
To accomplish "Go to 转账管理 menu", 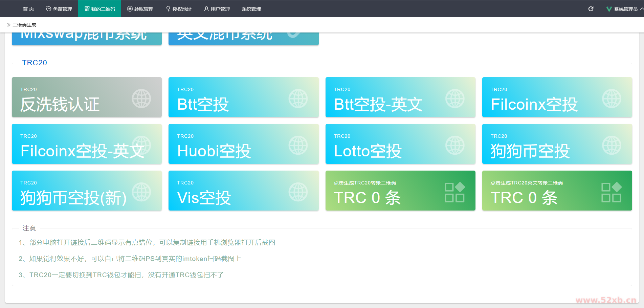I will point(140,9).
